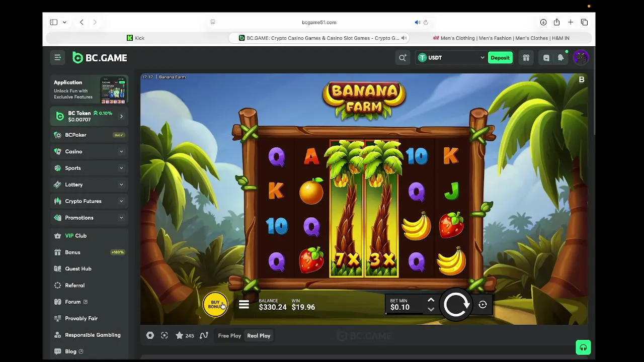
Task: Open the site search icon
Action: (x=403, y=58)
